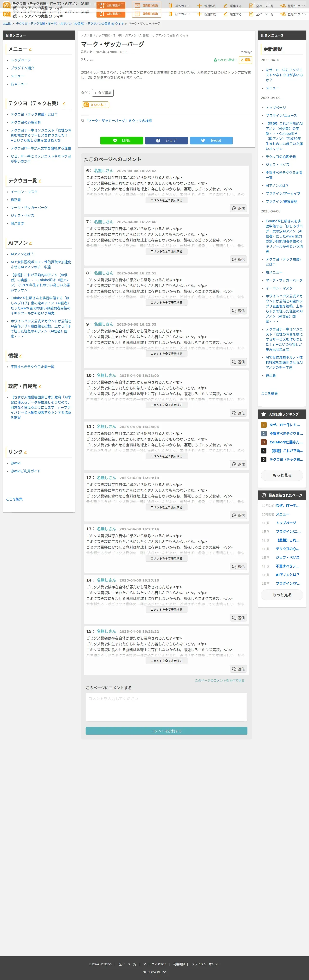Open footer link プライバシーポリシー
This screenshot has height=980, width=309.
click(x=206, y=964)
